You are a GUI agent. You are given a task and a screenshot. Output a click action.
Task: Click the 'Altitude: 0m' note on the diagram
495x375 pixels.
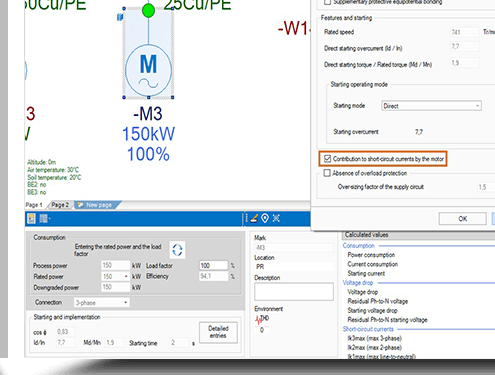click(x=41, y=162)
